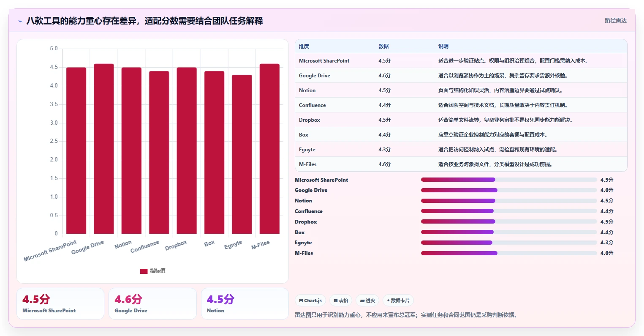Click the 4.4分 cell in Box table row

click(x=385, y=135)
